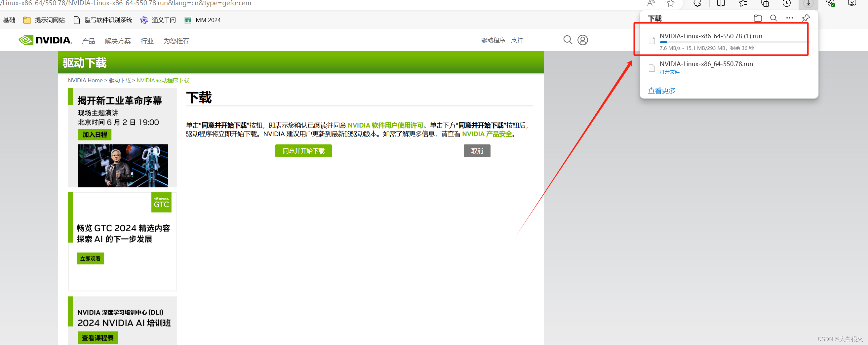Viewport: 868px width, 345px height.
Task: Open the 驱动程序 menu item
Action: pyautogui.click(x=493, y=40)
